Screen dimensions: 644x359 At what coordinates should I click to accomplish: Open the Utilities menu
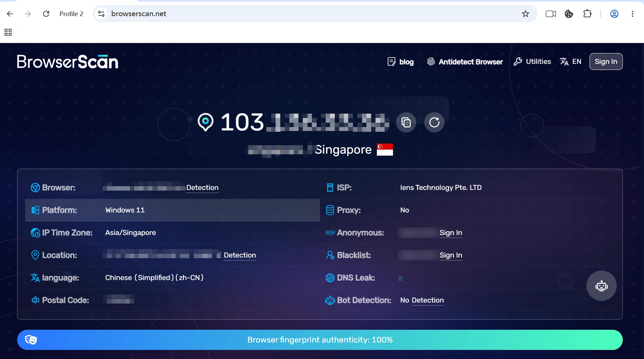[532, 62]
